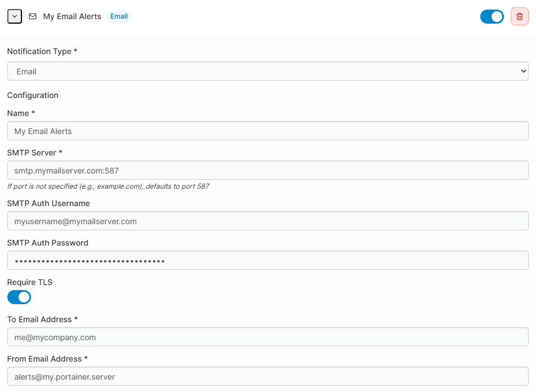
Task: Delete the notification with the trash icon
Action: click(x=519, y=16)
